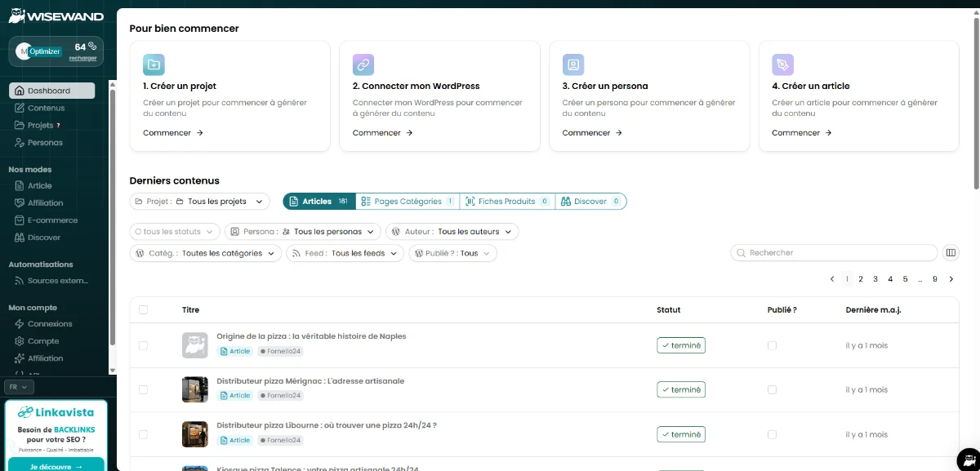Check the 'Publié ?' box for Distributeur pizza Mérignac
980x471 pixels.
[x=772, y=389]
